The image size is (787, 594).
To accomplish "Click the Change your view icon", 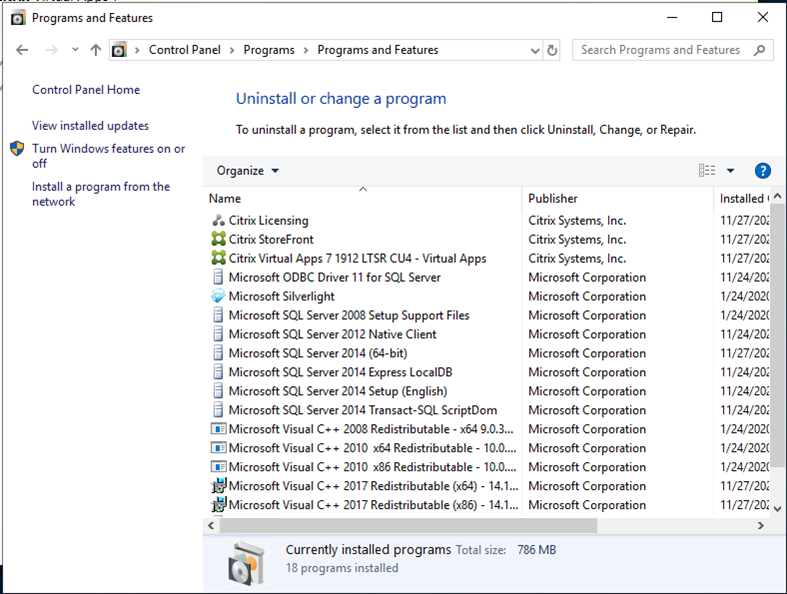I will (x=707, y=171).
